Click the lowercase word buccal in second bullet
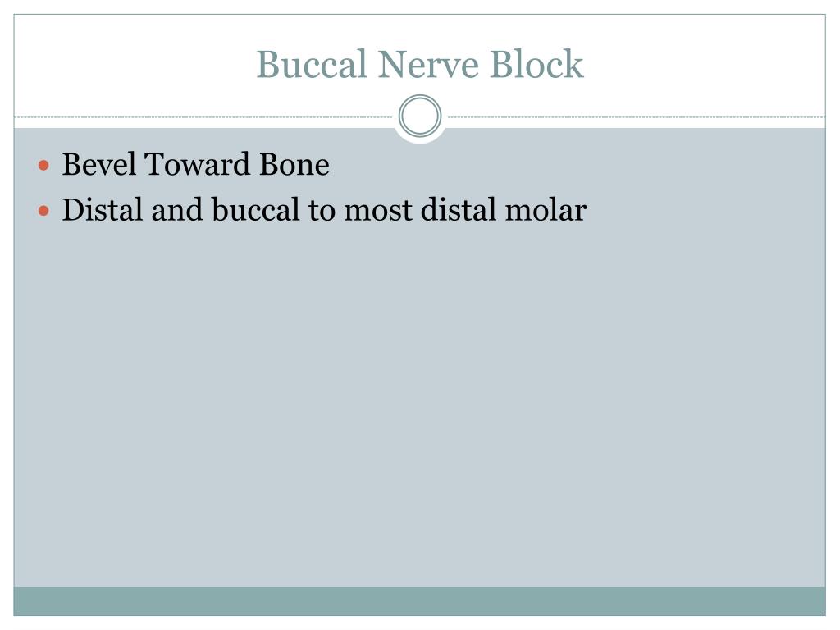 click(256, 209)
